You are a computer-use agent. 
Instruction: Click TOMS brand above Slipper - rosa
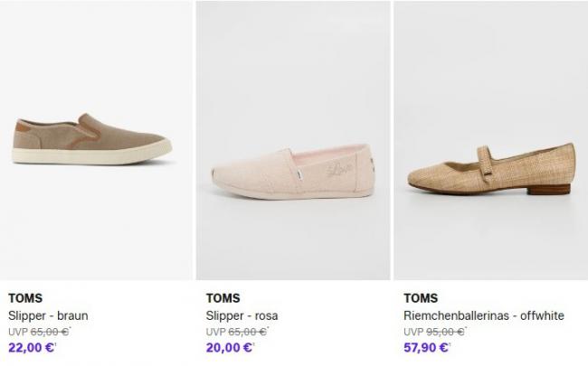point(223,298)
